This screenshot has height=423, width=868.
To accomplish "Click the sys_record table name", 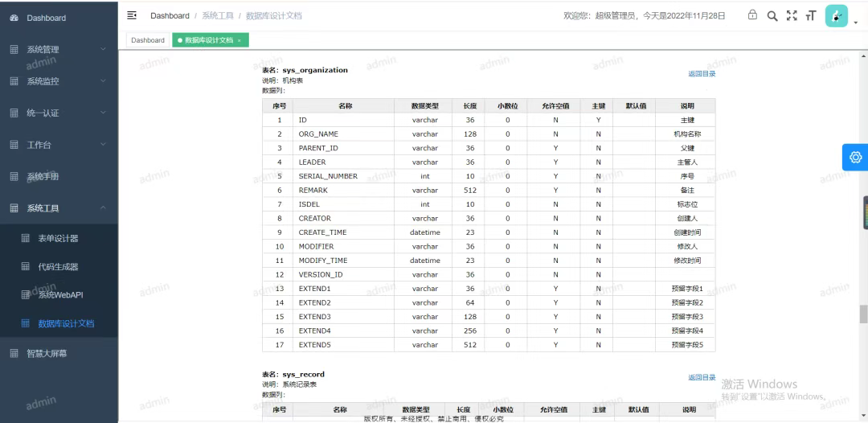I will 303,374.
